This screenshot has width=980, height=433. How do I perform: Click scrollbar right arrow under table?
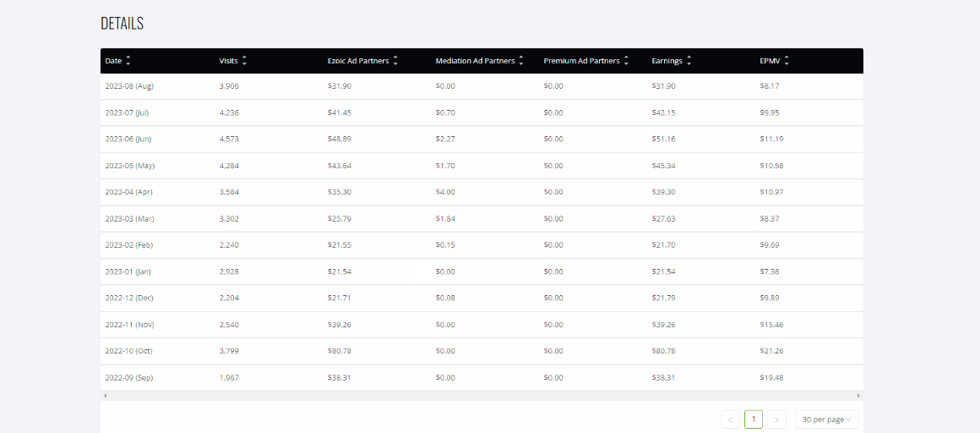(x=858, y=396)
